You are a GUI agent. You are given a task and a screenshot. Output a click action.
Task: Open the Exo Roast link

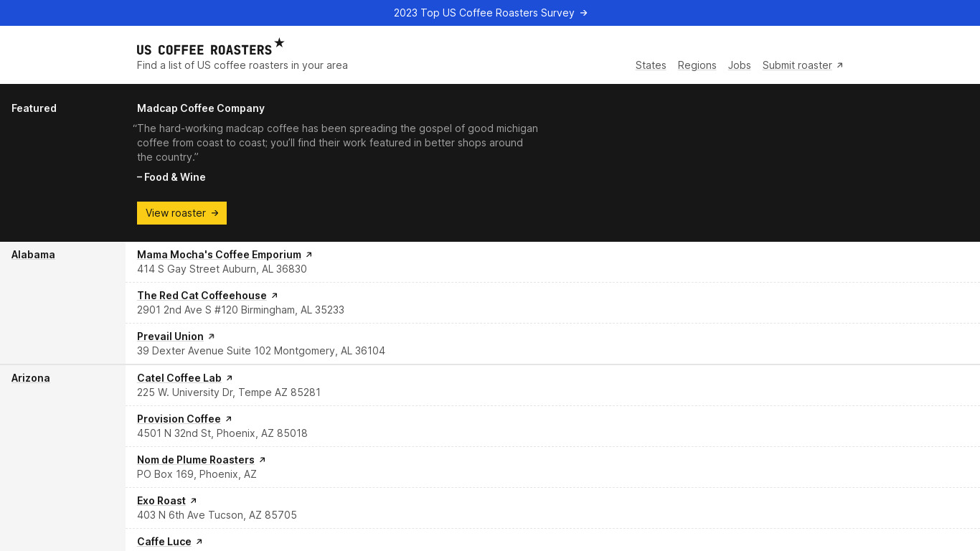point(161,501)
